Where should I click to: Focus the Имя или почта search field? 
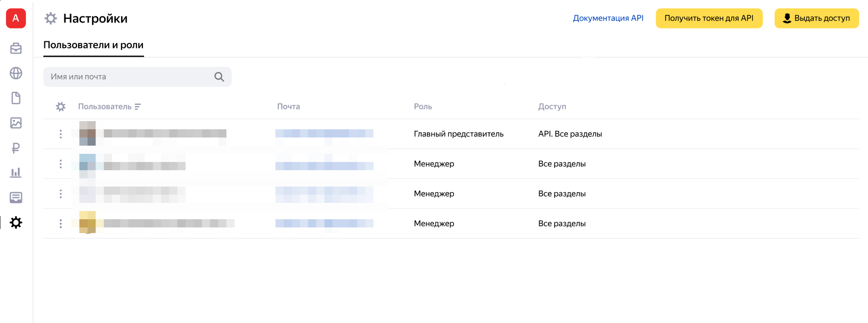pos(128,77)
